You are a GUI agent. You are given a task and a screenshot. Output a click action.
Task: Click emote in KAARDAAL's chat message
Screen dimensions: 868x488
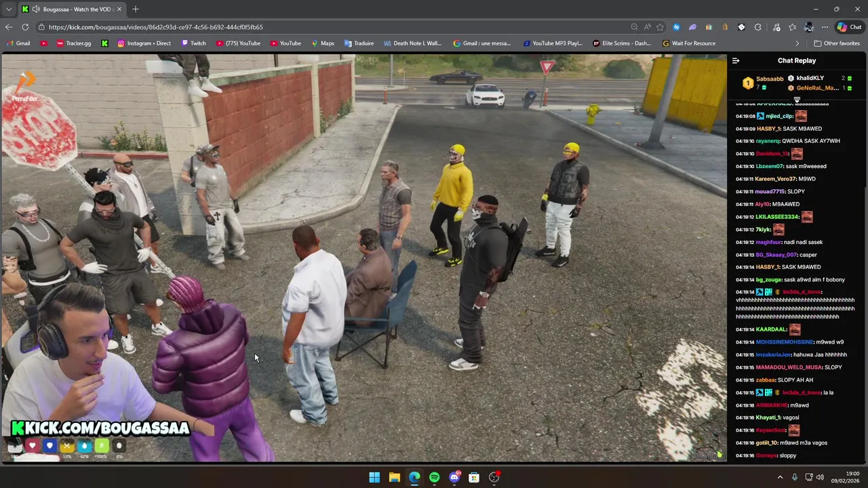pos(795,329)
